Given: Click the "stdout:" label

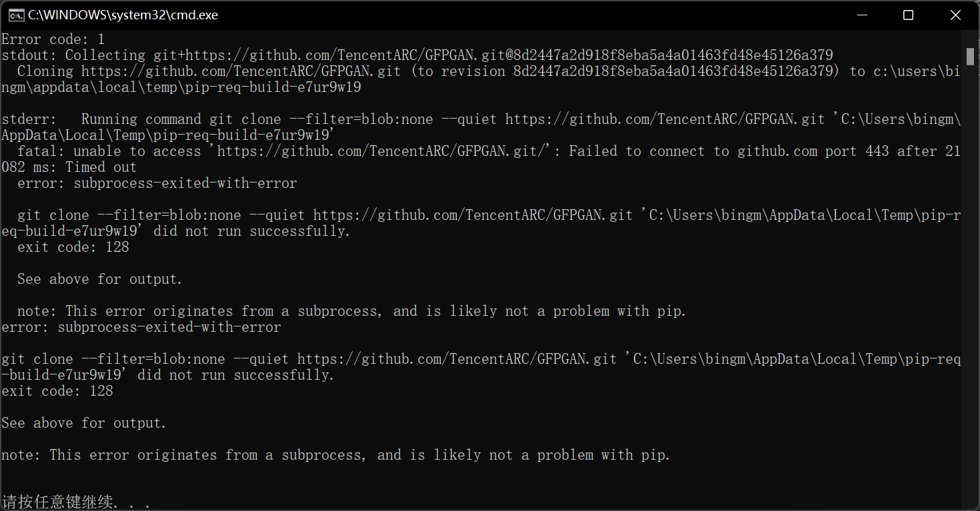Looking at the screenshot, I should [x=29, y=55].
